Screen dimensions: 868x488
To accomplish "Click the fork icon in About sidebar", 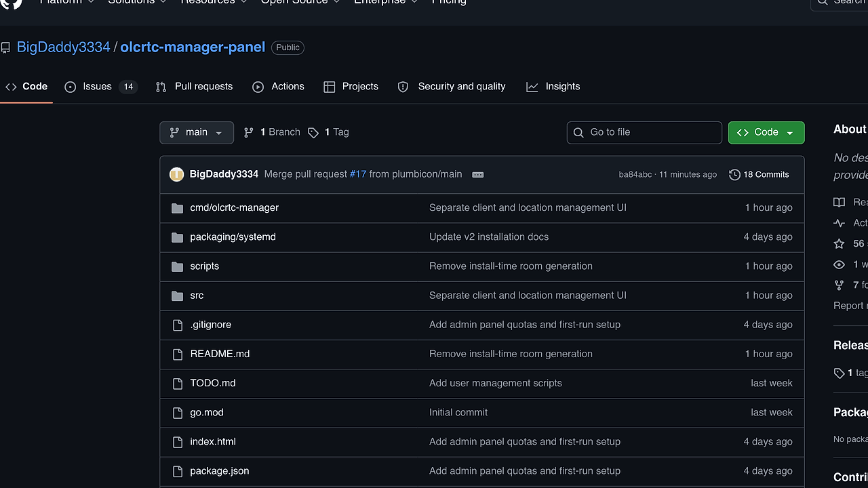I will click(x=840, y=285).
